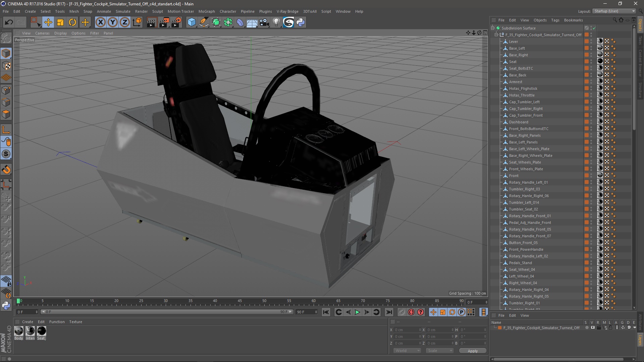Open material manager Create menu
The image size is (644, 362).
[x=28, y=322]
